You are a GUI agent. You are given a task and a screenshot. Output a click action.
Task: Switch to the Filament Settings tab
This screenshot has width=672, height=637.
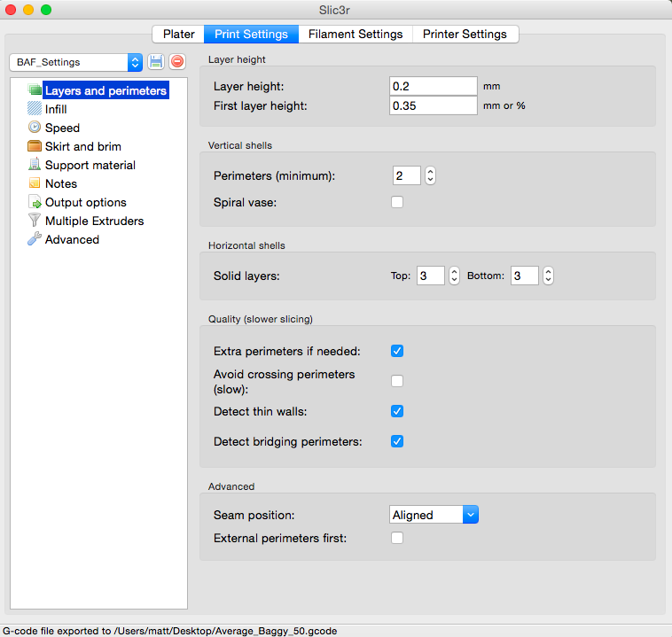[355, 34]
